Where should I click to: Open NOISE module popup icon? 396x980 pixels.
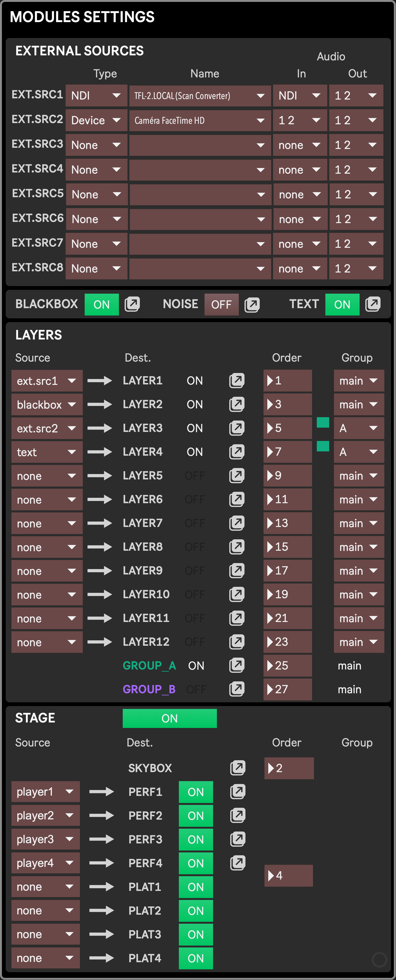point(252,305)
